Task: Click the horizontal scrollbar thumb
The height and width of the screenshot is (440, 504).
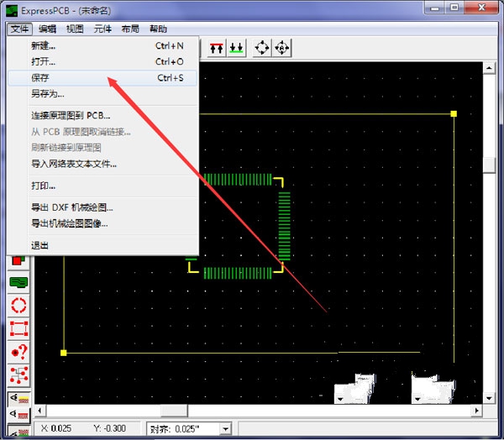Action: tap(174, 411)
